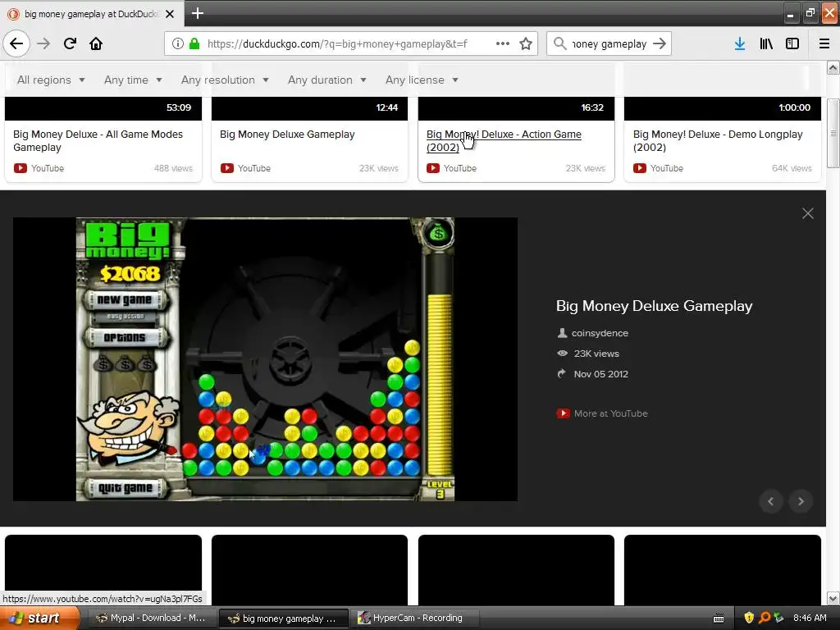840x630 pixels.
Task: Bookmark this page with the star icon
Action: click(526, 43)
